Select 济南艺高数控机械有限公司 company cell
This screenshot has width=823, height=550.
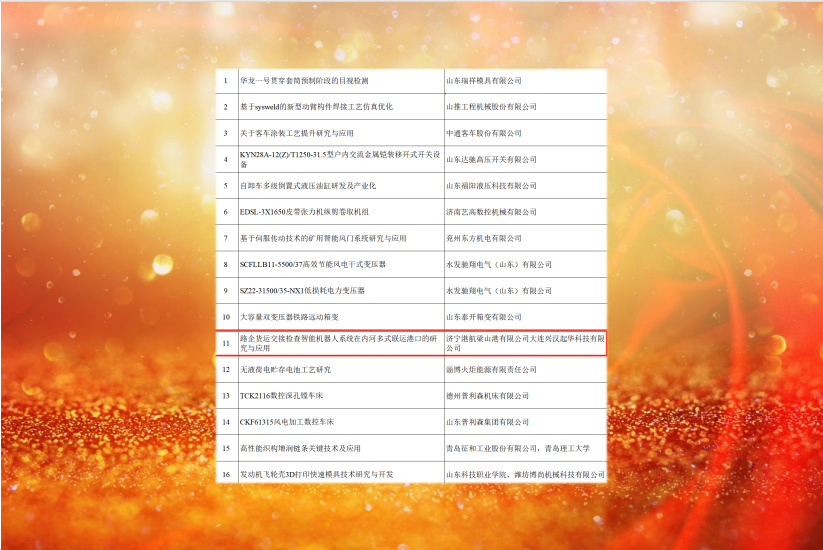491,212
